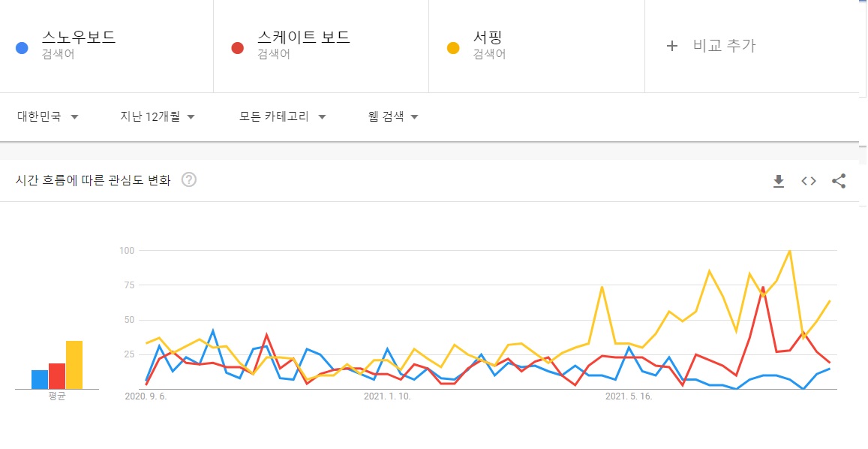Download the interest over time chart data

tap(779, 181)
